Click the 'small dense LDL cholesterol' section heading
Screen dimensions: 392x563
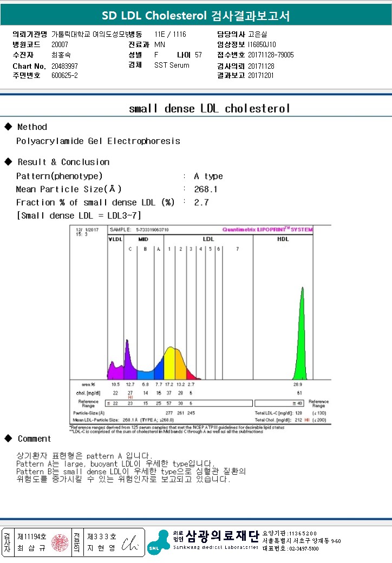coord(210,108)
